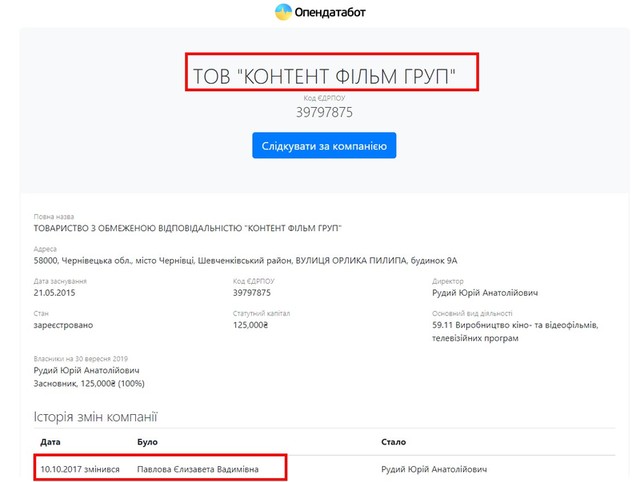The image size is (640, 482).
Task: Click the company address in Чернівці
Action: (246, 260)
